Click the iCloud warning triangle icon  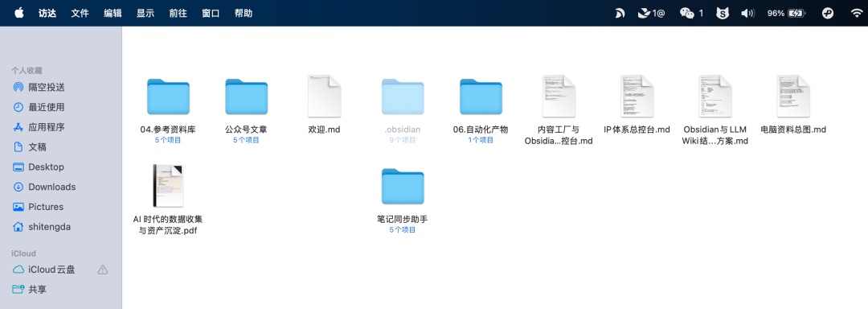point(102,270)
